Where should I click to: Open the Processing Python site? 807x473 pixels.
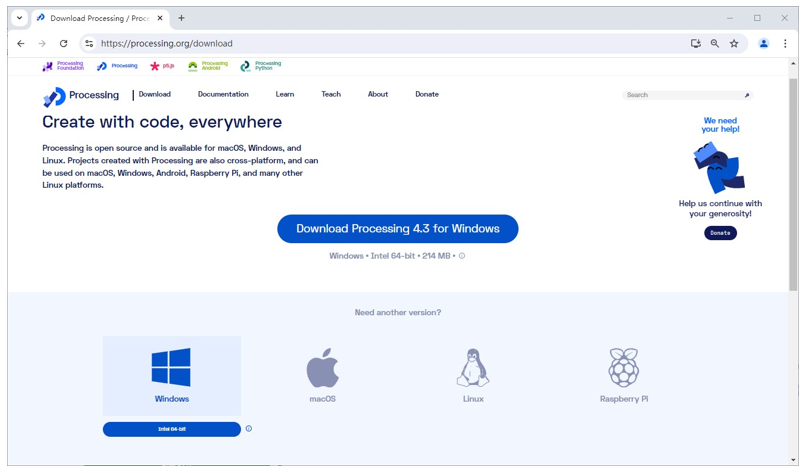pyautogui.click(x=261, y=66)
